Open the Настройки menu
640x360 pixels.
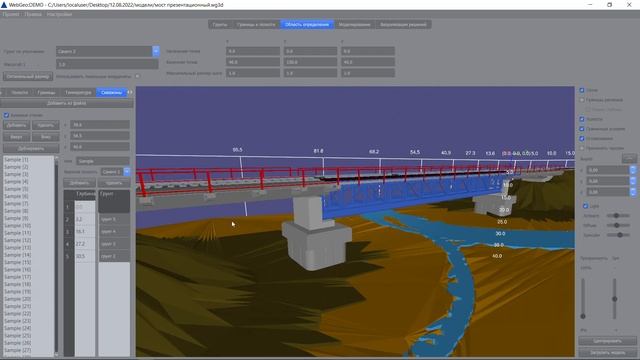point(59,14)
